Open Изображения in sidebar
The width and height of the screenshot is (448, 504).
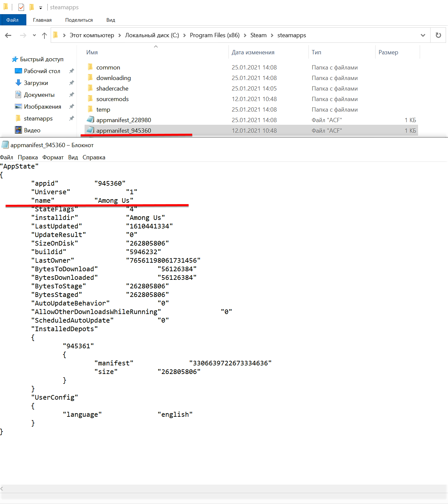pos(42,107)
